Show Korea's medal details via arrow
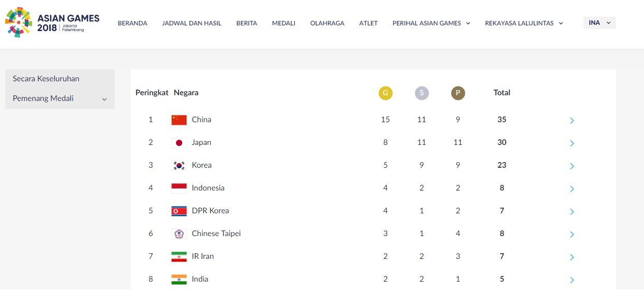Screen dimensions: 644x292 (x=572, y=166)
